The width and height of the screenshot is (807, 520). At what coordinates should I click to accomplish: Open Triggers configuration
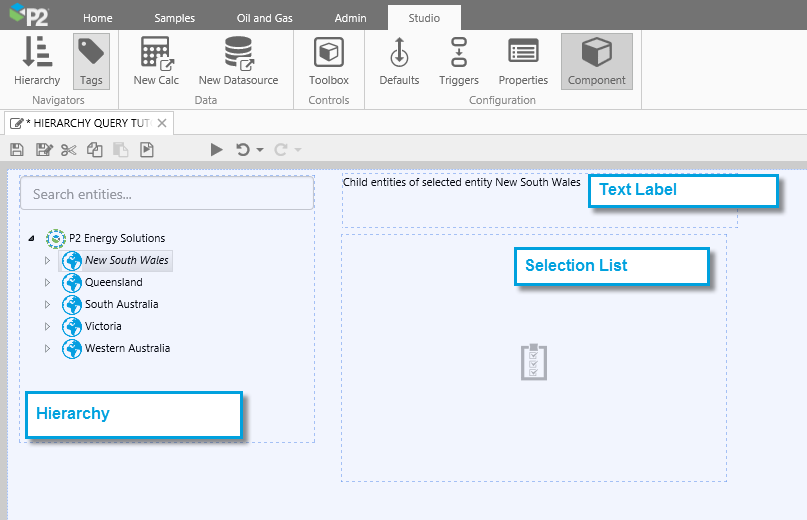pos(459,61)
